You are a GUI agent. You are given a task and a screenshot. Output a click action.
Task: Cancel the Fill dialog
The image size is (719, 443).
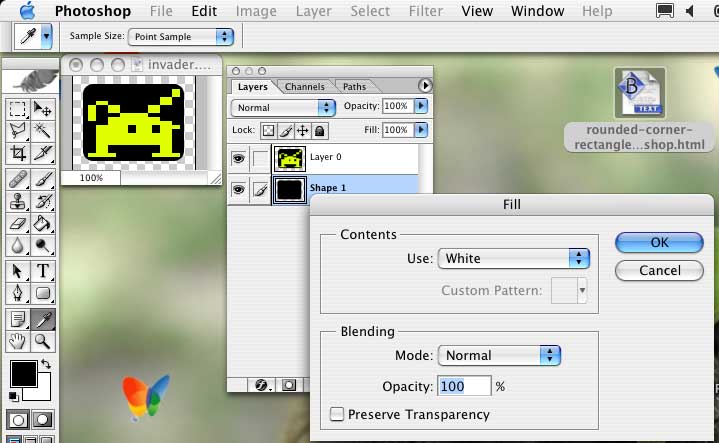659,271
